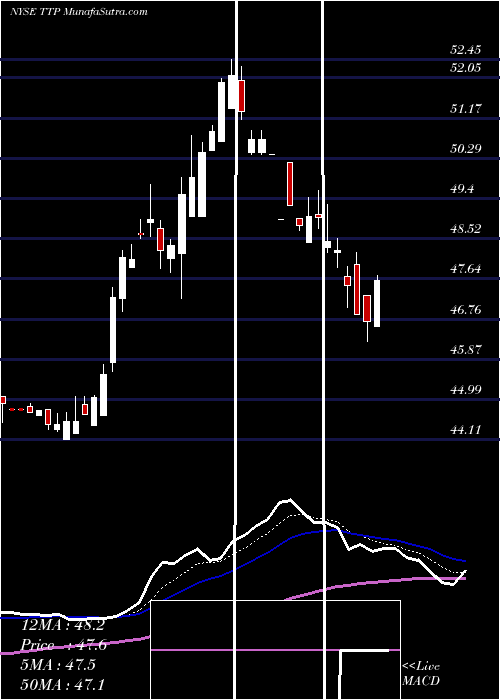Click the 44.11 price level label
This screenshot has height=700, width=500.
[466, 430]
